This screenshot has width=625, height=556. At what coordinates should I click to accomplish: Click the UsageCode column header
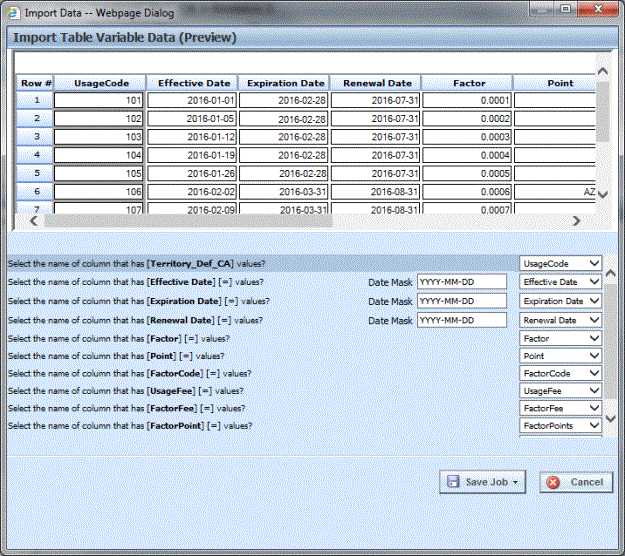point(101,83)
